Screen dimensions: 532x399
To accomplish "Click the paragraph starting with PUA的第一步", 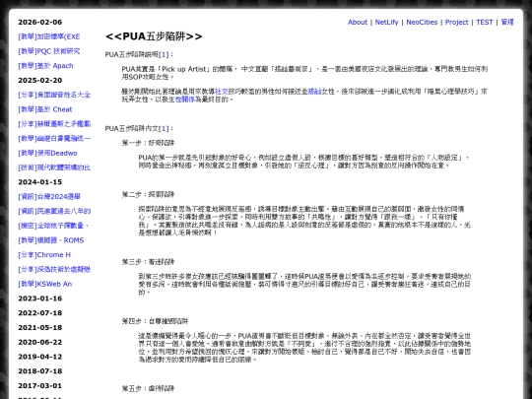I will coord(304,162).
